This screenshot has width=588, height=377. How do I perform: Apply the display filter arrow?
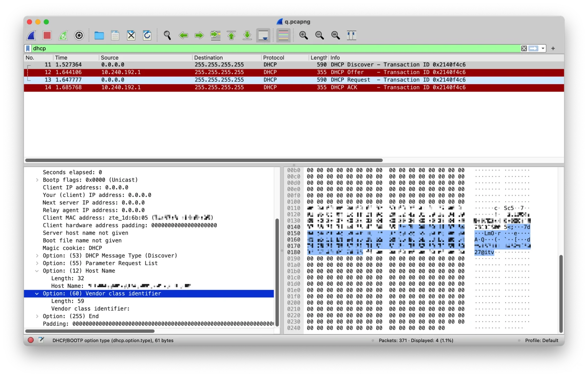coord(533,49)
